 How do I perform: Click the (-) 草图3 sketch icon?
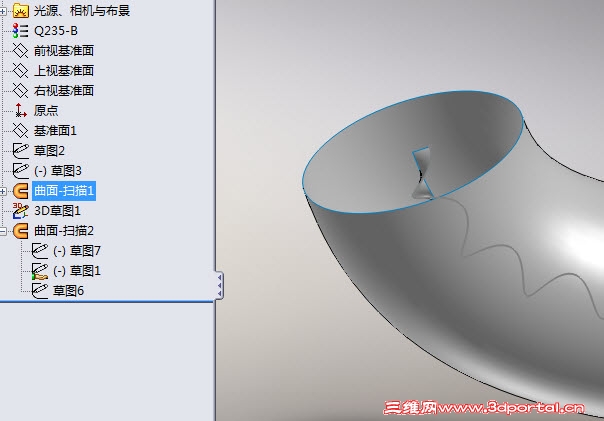coord(20,171)
